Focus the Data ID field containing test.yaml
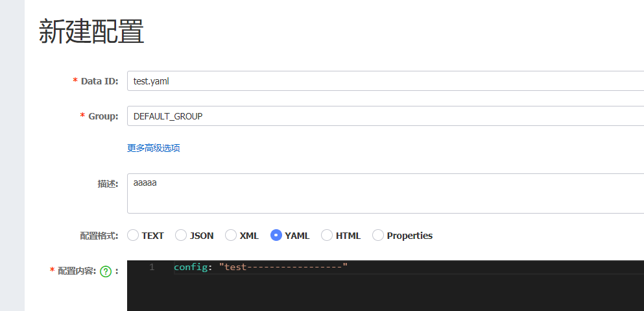 (x=386, y=81)
